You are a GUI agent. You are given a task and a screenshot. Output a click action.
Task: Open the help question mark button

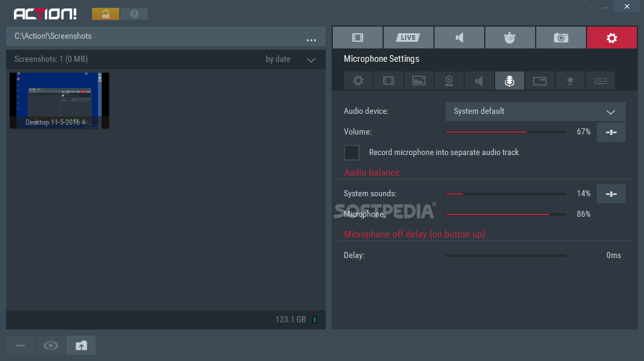point(134,14)
